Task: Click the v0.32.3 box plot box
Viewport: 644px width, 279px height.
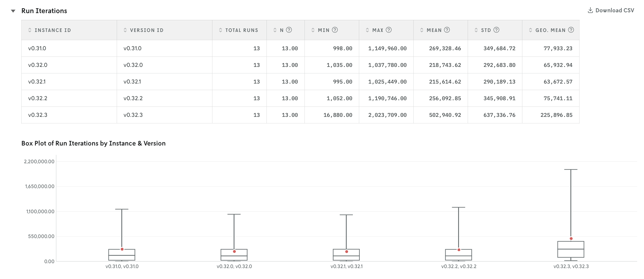Action: [x=571, y=249]
